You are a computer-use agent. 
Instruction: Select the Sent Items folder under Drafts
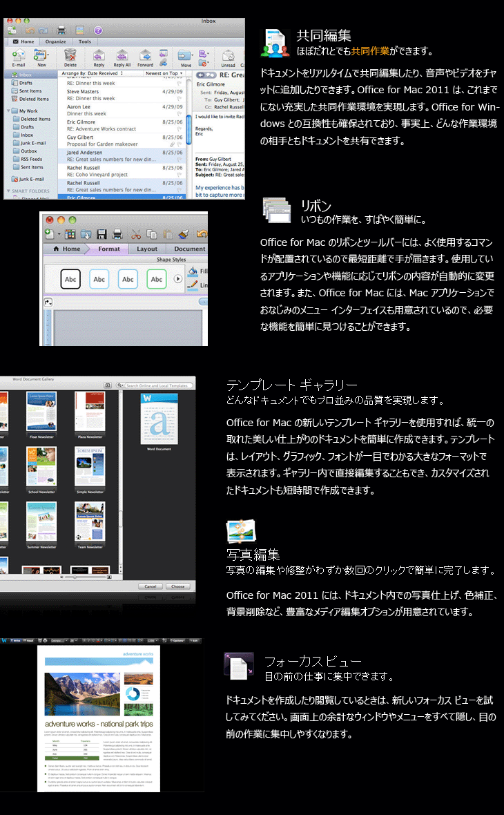point(27,91)
